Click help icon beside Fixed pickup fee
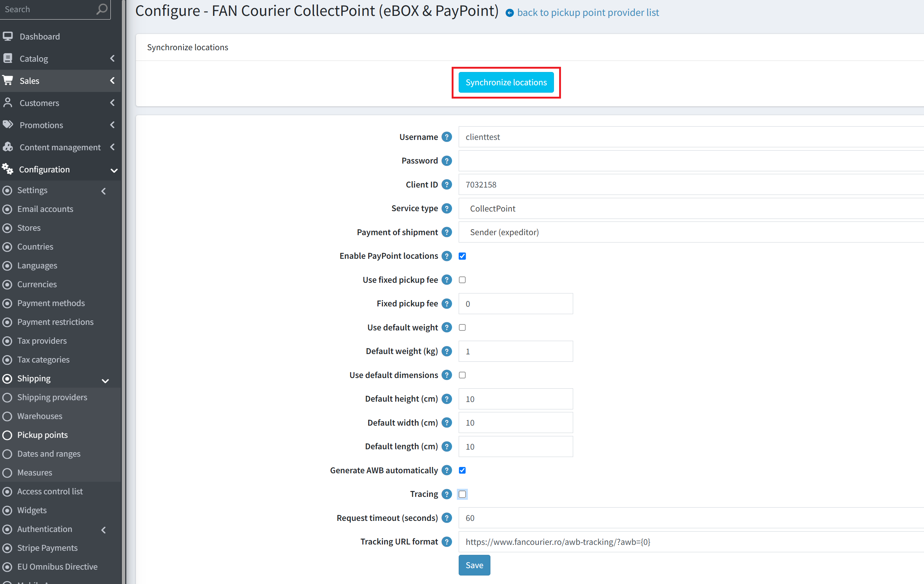Viewport: 924px width, 584px height. coord(446,303)
